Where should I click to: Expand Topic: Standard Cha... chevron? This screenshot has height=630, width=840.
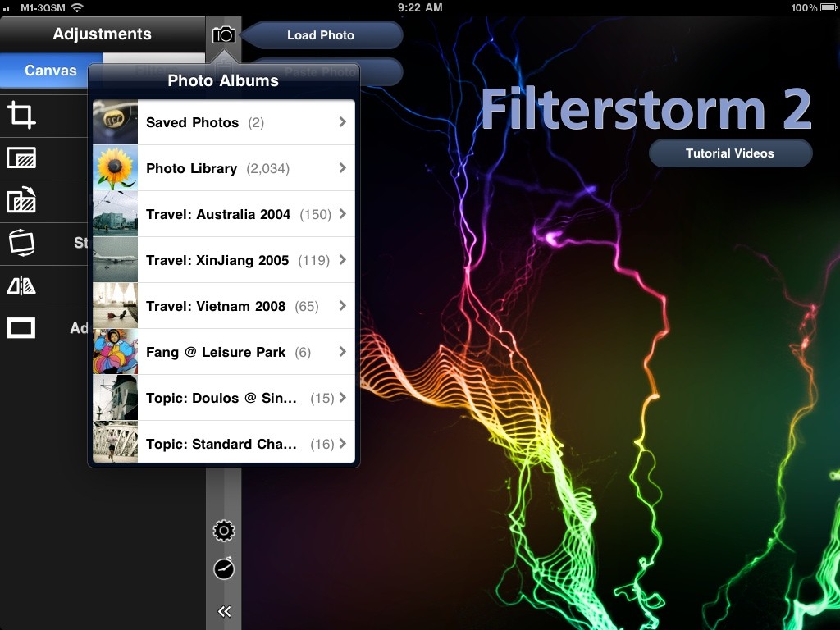pyautogui.click(x=342, y=444)
